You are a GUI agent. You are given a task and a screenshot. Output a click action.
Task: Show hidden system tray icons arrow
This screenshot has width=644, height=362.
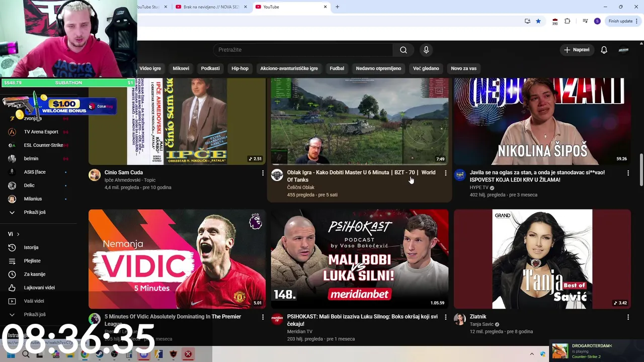[x=532, y=354]
